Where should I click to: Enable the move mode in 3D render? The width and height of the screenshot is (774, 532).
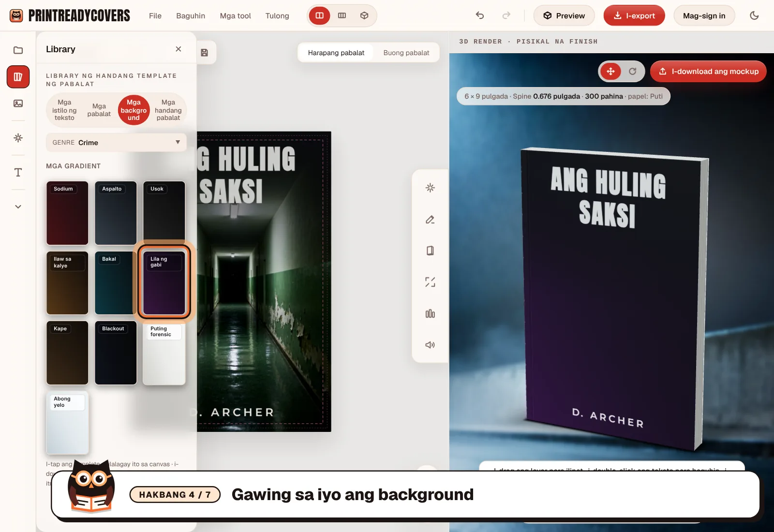(x=610, y=72)
